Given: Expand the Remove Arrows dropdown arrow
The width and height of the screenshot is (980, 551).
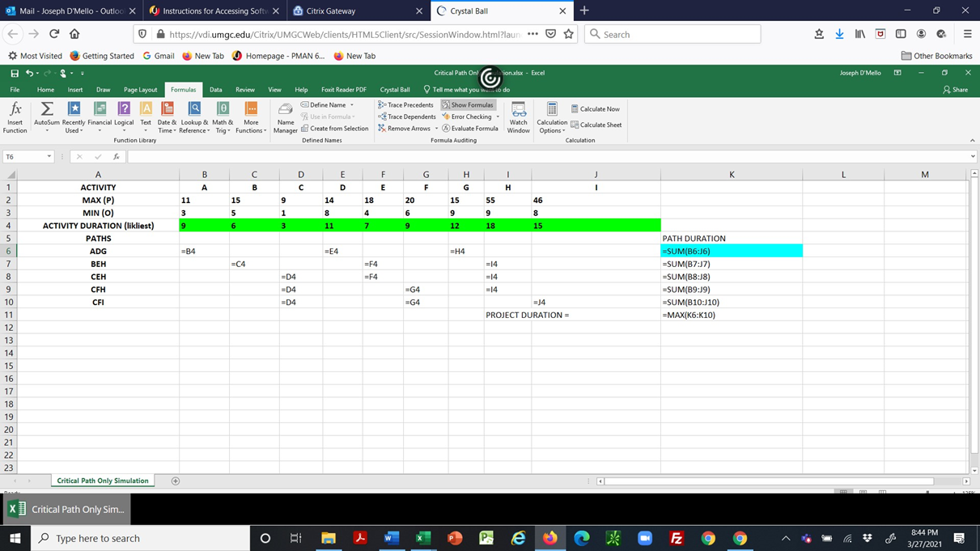Looking at the screenshot, I should (436, 129).
